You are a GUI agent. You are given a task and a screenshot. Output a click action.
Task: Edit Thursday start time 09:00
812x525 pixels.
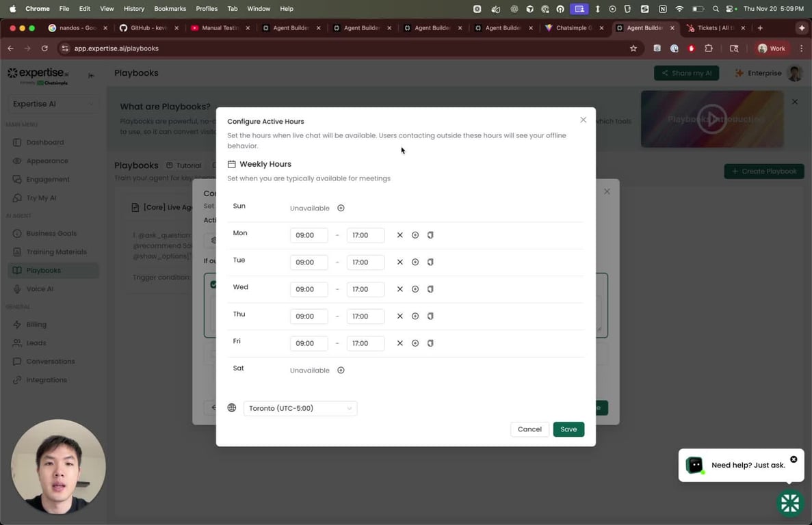[309, 316]
